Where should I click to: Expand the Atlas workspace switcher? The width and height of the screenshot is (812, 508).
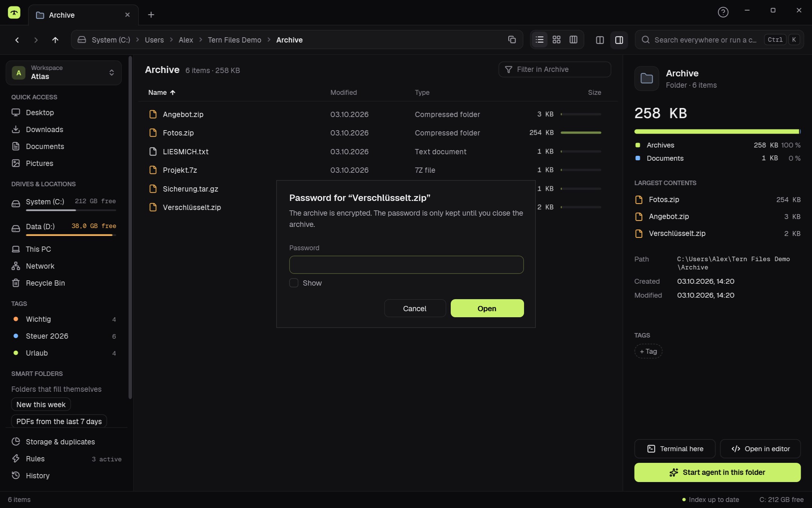(64, 72)
